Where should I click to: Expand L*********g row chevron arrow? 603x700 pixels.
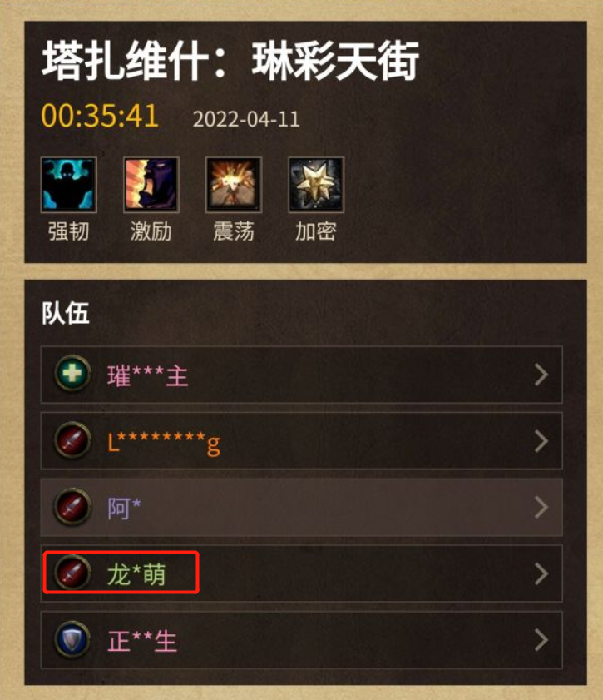(x=541, y=441)
